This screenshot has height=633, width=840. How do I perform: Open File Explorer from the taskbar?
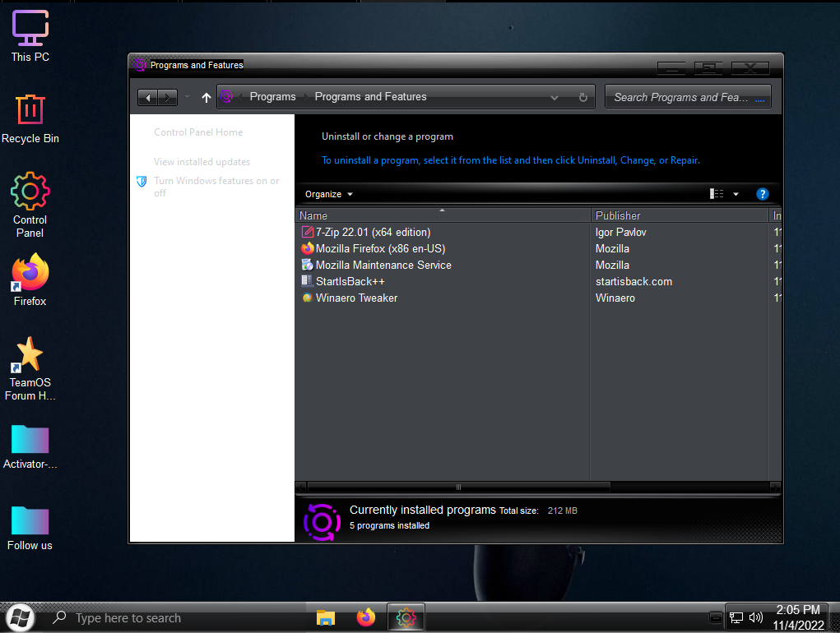(325, 618)
